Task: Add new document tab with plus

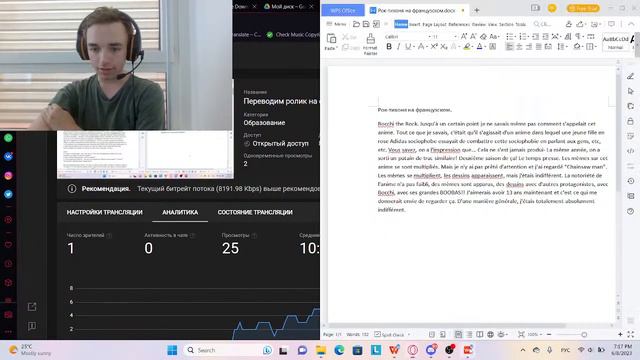Action: click(x=476, y=10)
